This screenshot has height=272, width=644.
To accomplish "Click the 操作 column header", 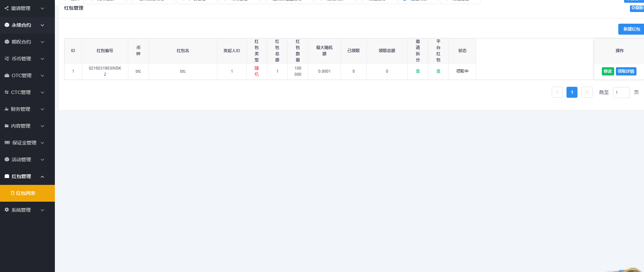I will (x=619, y=51).
